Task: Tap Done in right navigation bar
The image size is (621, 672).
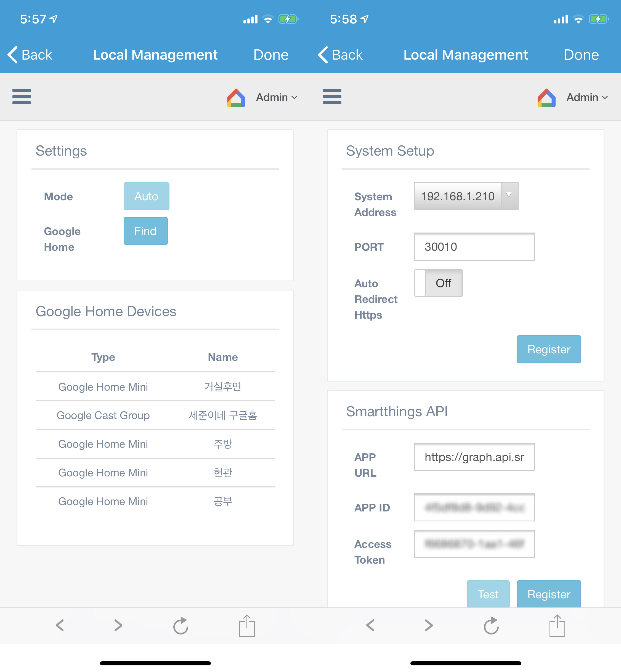Action: (x=581, y=55)
